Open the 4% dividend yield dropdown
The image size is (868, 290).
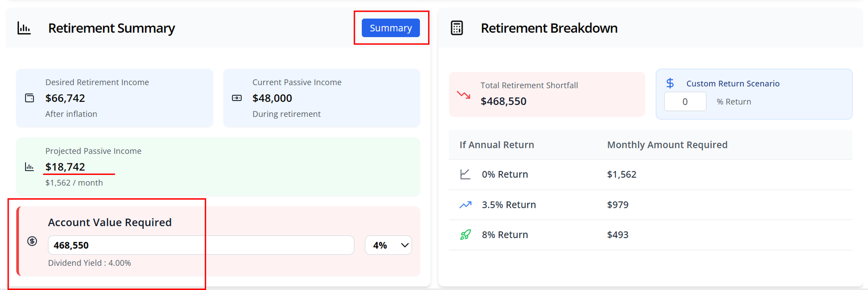(x=388, y=245)
